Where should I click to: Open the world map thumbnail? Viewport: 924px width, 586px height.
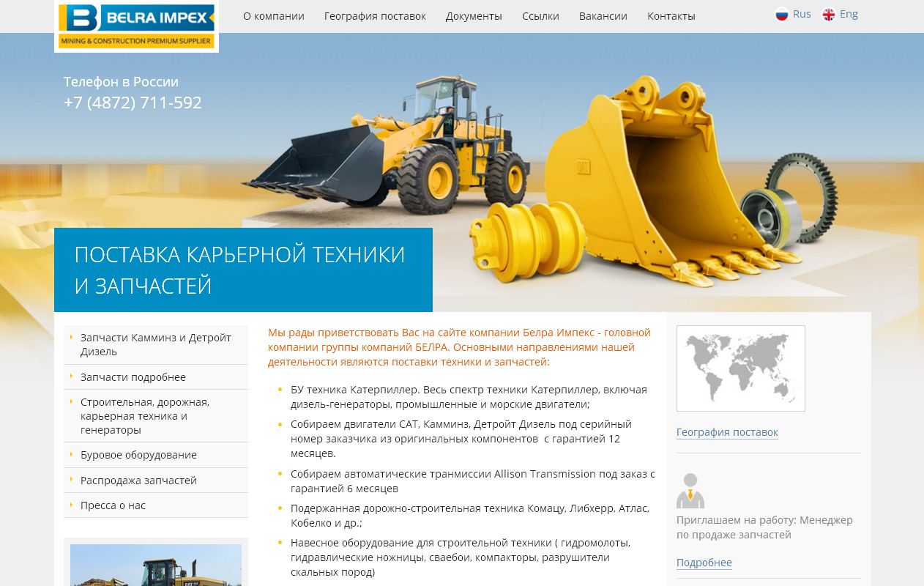[741, 368]
